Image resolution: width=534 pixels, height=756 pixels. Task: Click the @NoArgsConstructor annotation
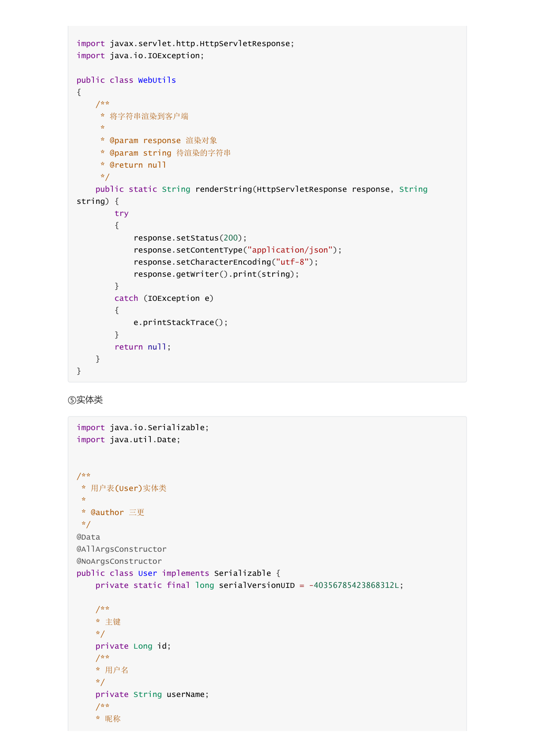(119, 561)
